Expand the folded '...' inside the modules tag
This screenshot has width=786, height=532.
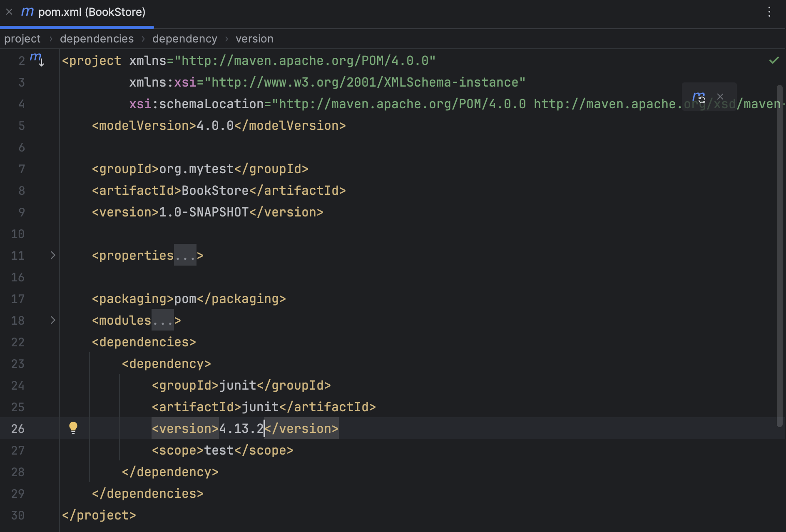(x=164, y=320)
